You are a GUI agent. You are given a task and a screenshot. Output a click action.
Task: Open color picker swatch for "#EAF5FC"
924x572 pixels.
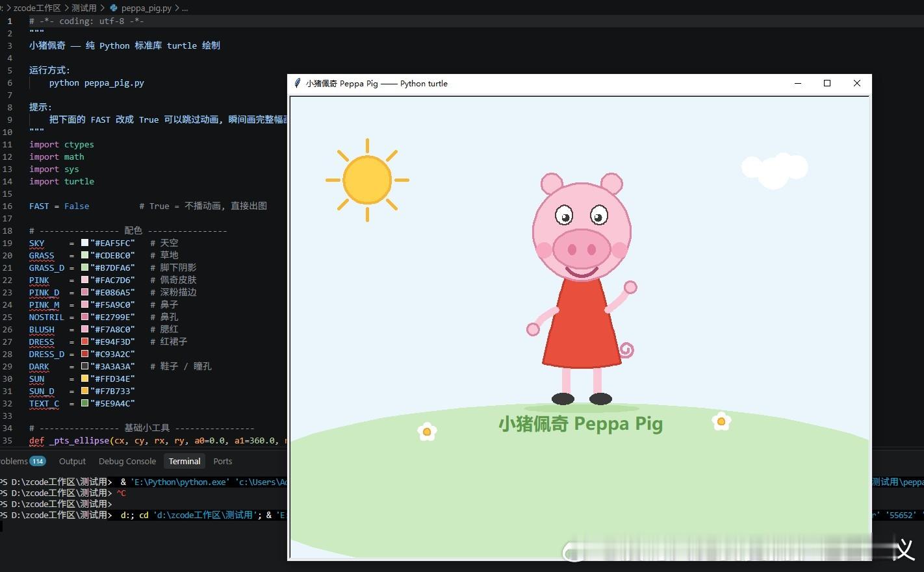(84, 243)
